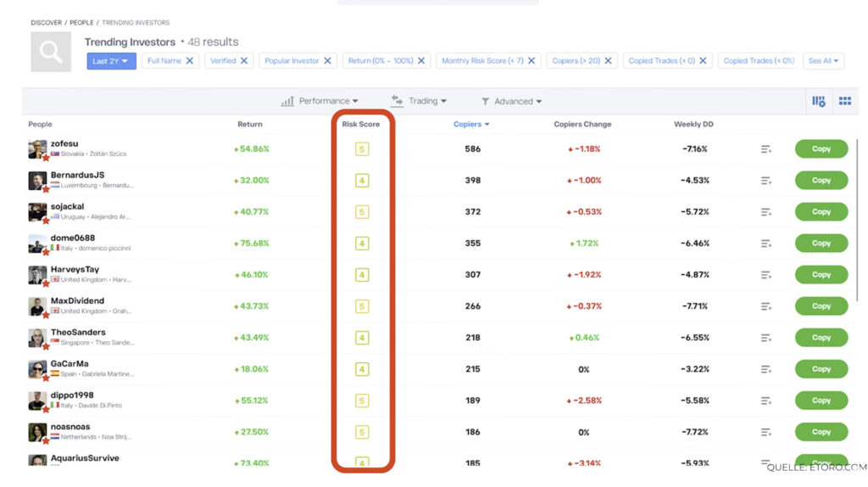Add TheoSanders to watchlist

pyautogui.click(x=765, y=338)
